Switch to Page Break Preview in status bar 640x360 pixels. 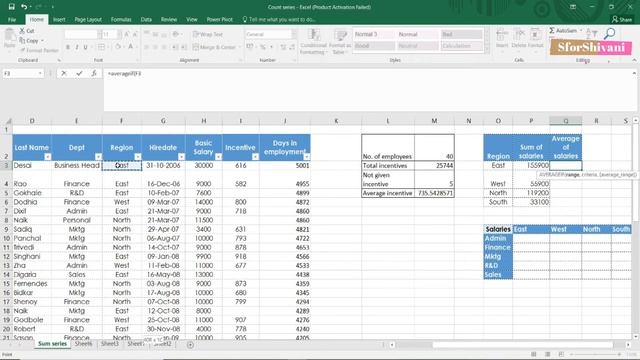561,354
